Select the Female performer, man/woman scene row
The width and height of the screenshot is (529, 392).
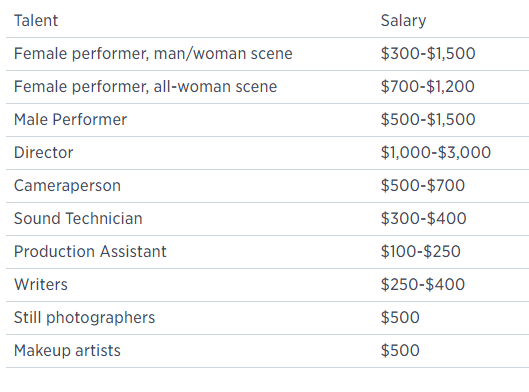(x=268, y=54)
